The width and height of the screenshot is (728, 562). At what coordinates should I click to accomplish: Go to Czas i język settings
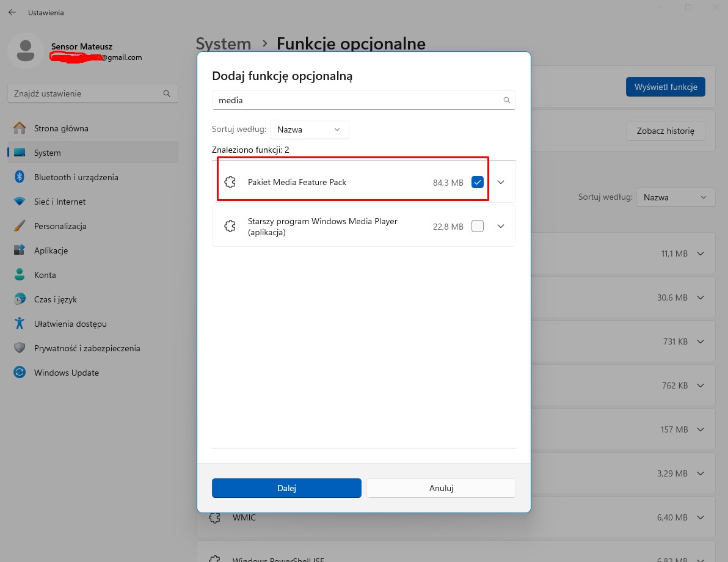tap(55, 299)
